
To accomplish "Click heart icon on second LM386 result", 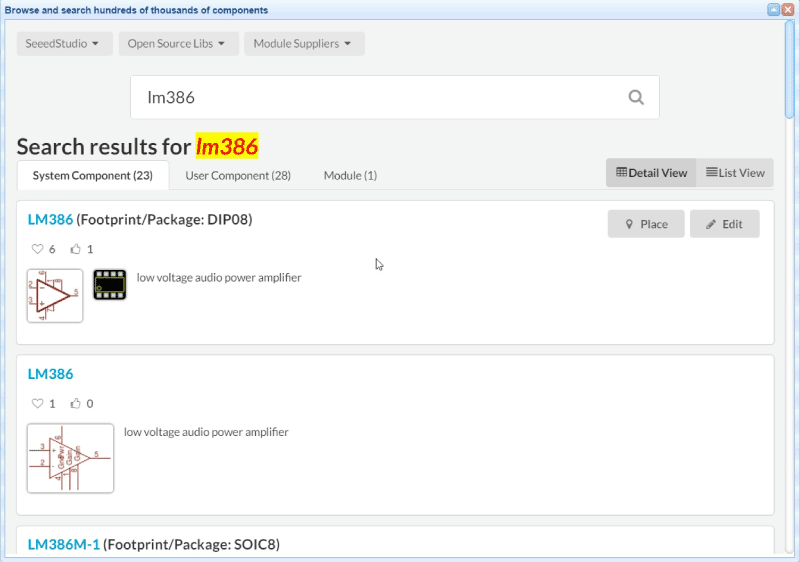I will click(x=38, y=404).
